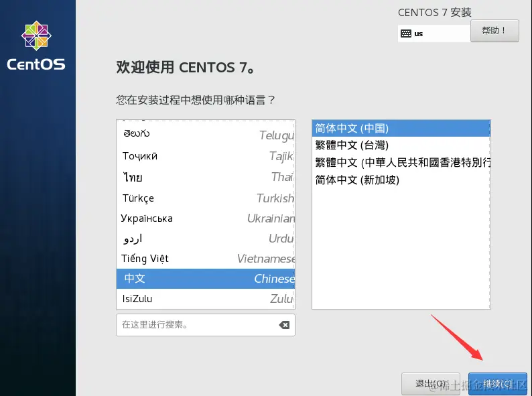Choose 简体中文 (新加坡) locale

point(401,180)
